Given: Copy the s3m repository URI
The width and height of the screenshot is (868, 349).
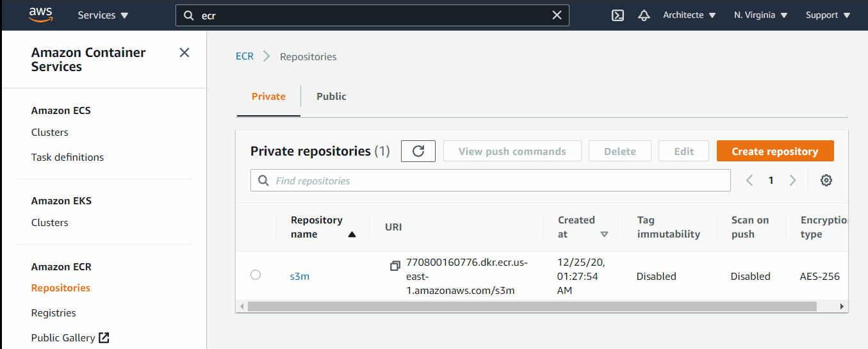Looking at the screenshot, I should pyautogui.click(x=395, y=266).
